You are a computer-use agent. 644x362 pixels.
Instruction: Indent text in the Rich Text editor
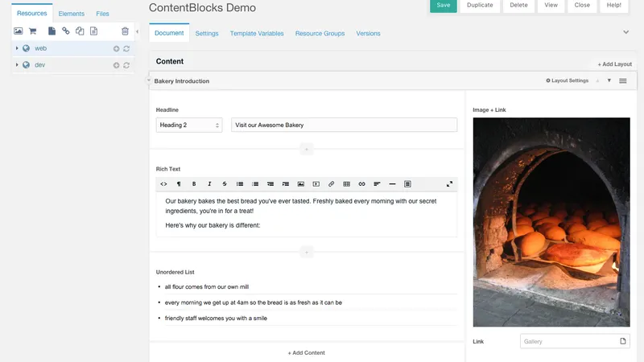(286, 184)
